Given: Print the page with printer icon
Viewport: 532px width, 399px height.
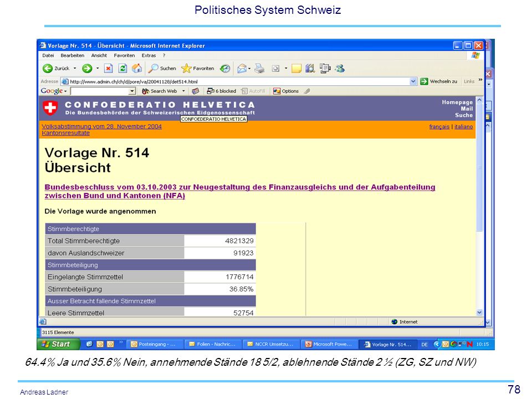Looking at the screenshot, I should click(x=259, y=69).
